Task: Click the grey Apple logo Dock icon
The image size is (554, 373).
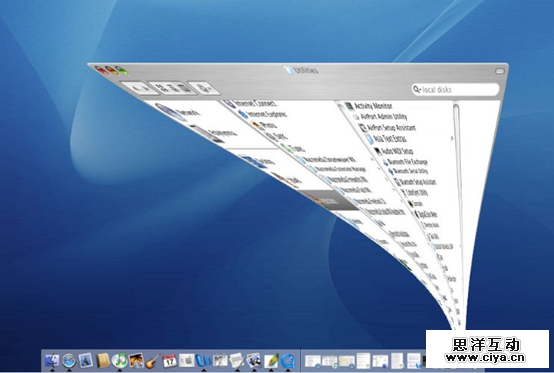Action: pyautogui.click(x=187, y=360)
